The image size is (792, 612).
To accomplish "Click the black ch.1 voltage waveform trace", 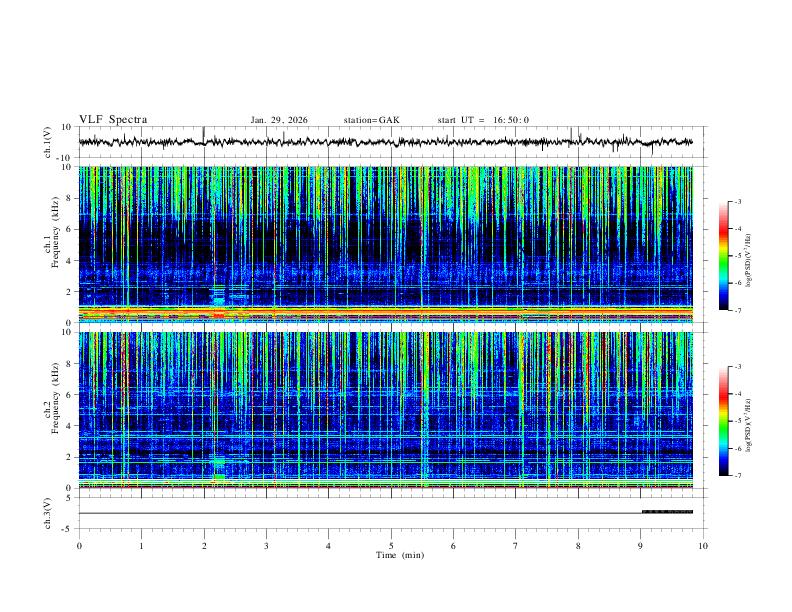I will click(385, 142).
